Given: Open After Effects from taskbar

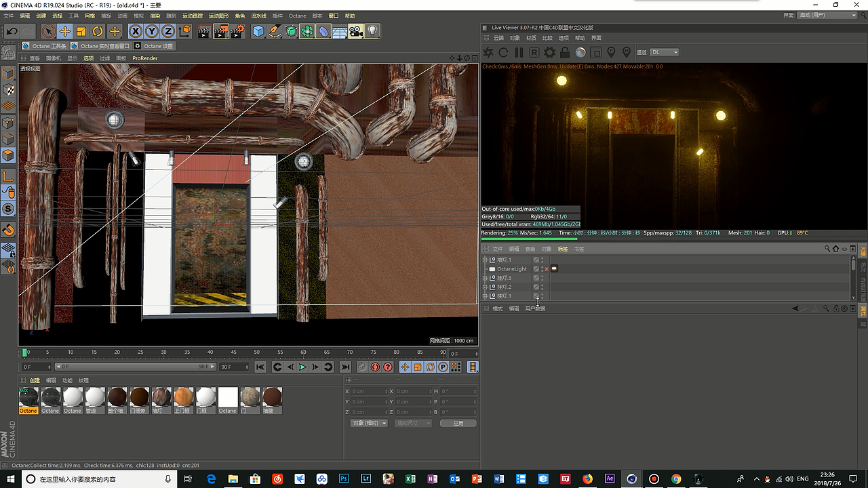Looking at the screenshot, I should [610, 479].
